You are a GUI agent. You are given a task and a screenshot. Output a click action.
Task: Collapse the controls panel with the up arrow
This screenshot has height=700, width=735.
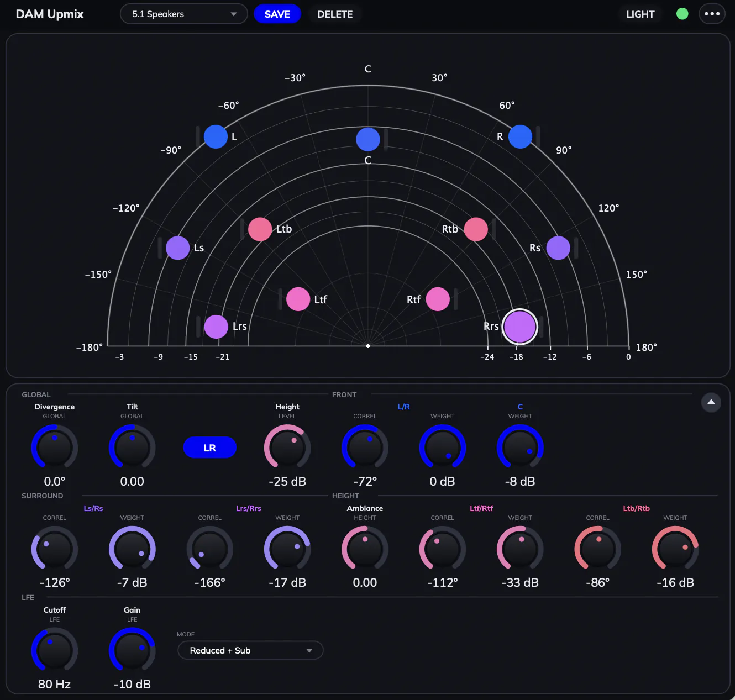click(x=711, y=402)
